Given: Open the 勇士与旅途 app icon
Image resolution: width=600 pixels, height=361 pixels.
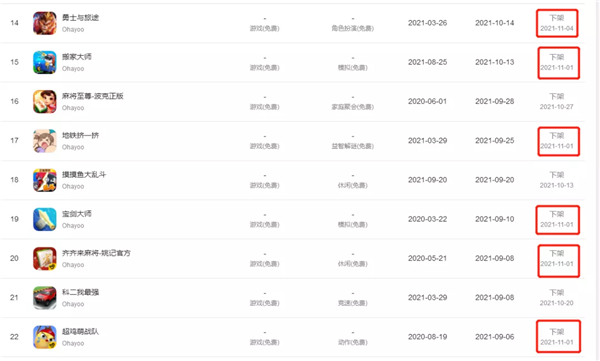Looking at the screenshot, I should click(45, 23).
